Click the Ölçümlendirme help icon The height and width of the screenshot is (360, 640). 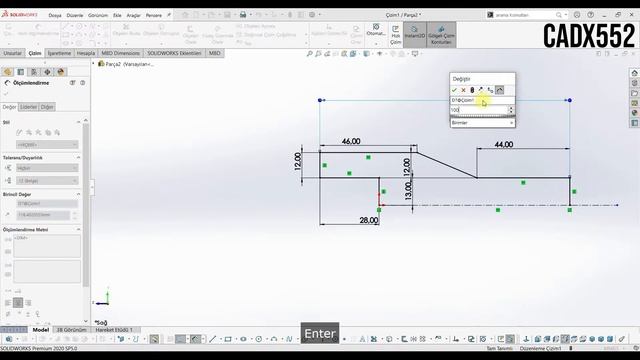(x=82, y=83)
